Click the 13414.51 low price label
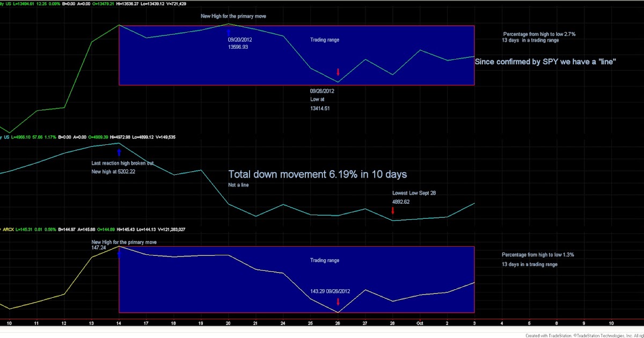The height and width of the screenshot is (338, 644). click(319, 108)
